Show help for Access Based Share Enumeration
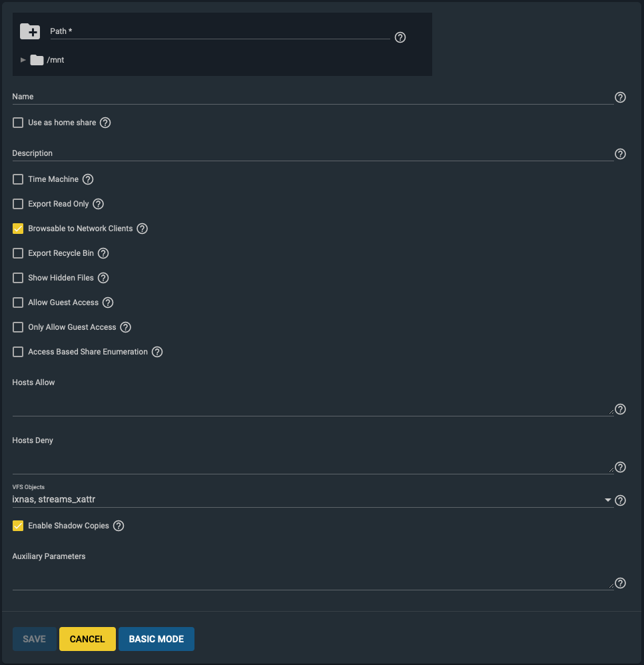 [157, 352]
